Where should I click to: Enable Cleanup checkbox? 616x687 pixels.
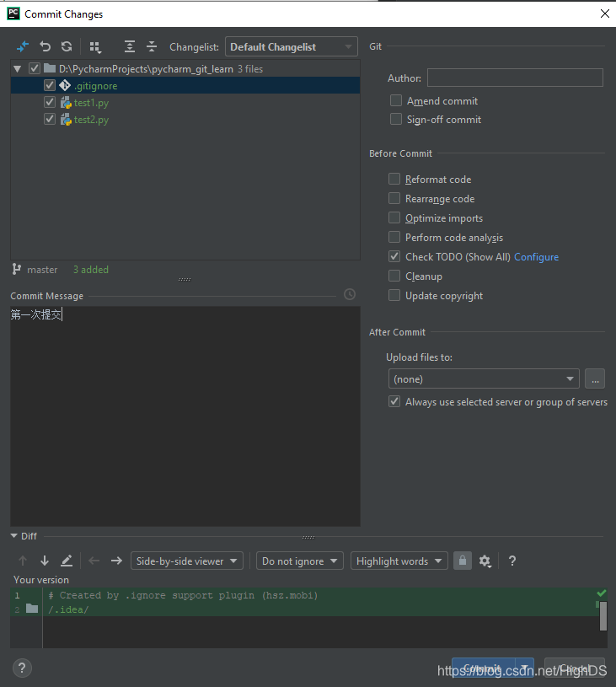[394, 276]
